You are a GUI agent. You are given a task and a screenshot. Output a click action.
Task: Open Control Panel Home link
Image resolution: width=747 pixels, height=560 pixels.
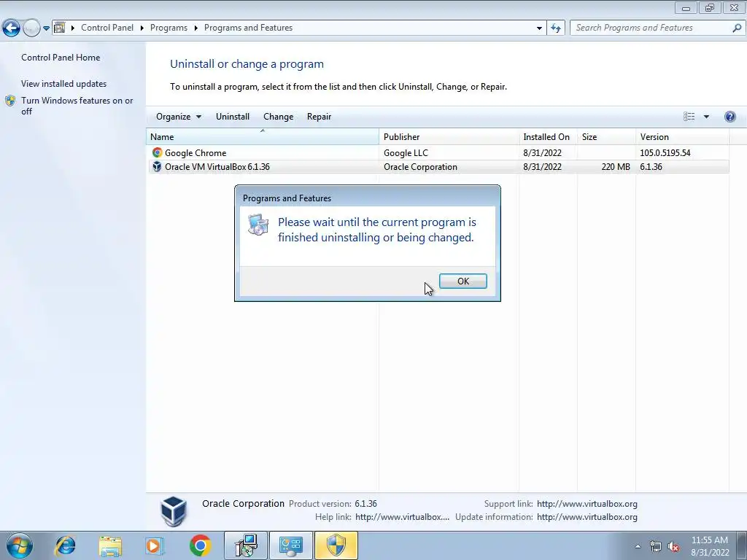coord(61,57)
